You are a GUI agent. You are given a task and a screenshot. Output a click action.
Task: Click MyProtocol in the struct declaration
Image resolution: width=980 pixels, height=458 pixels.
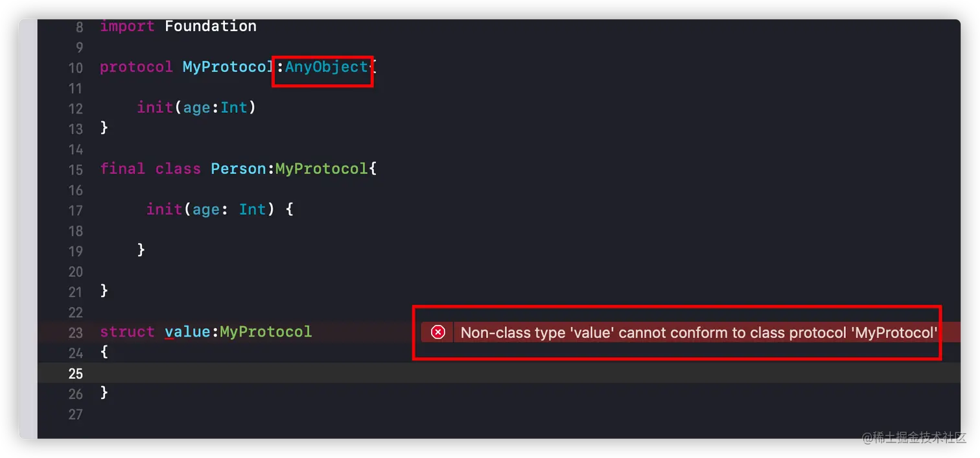coord(266,331)
